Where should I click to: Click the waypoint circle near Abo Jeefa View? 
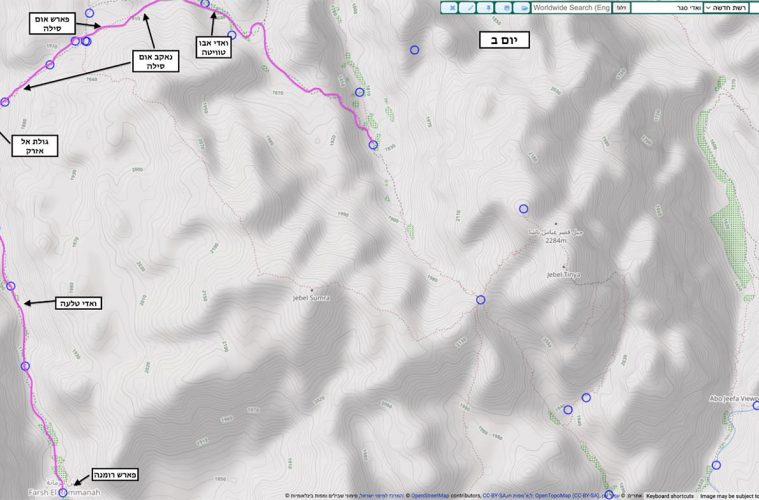click(716, 465)
